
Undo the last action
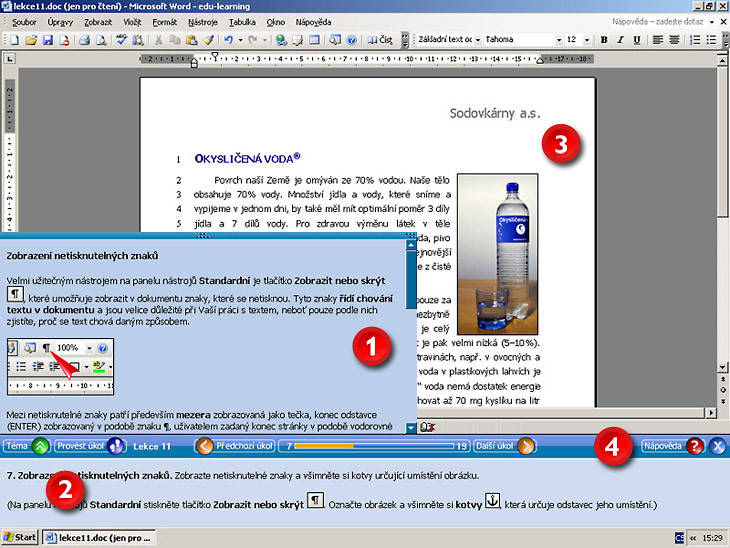pos(228,40)
